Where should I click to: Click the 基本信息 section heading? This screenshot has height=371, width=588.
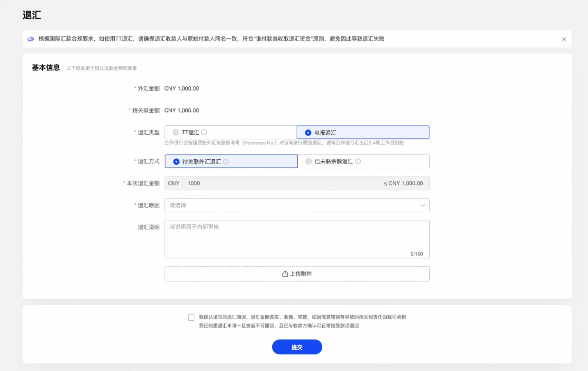tap(46, 68)
